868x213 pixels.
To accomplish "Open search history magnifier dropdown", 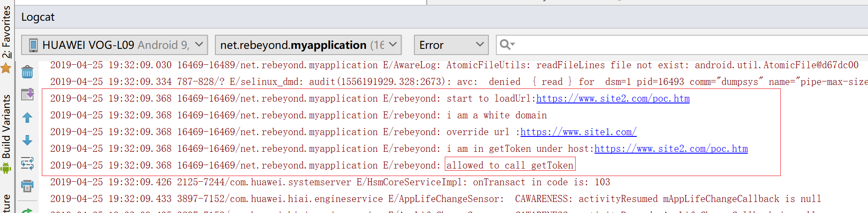I will (507, 45).
